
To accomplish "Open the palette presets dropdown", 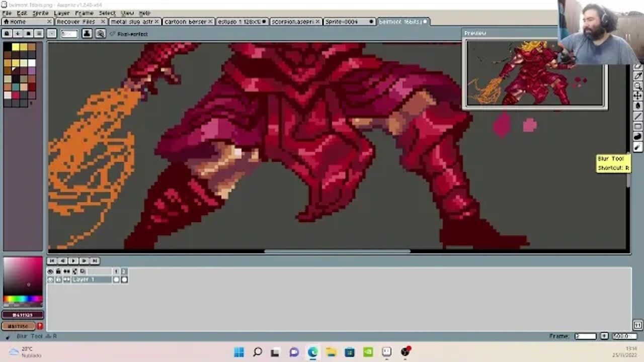I will coord(28,34).
